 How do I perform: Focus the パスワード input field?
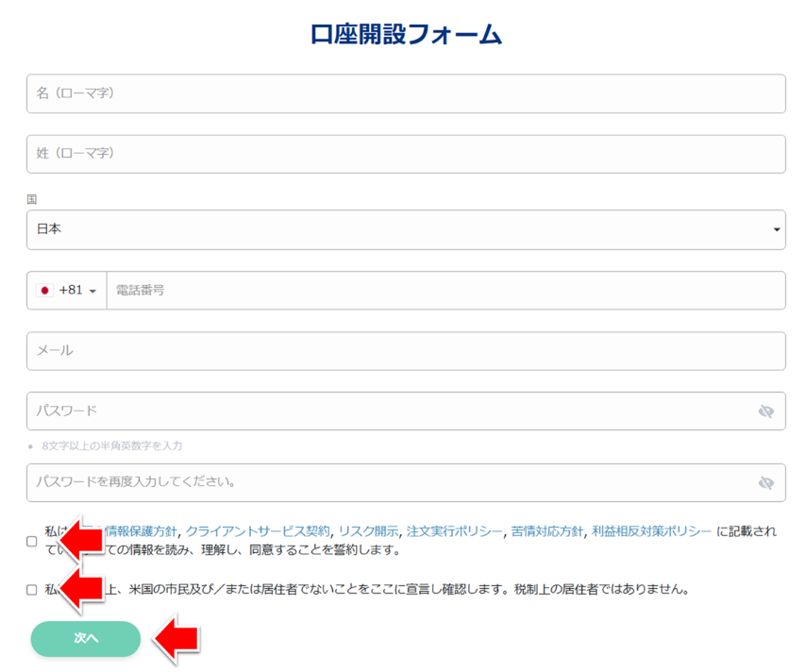click(x=387, y=412)
